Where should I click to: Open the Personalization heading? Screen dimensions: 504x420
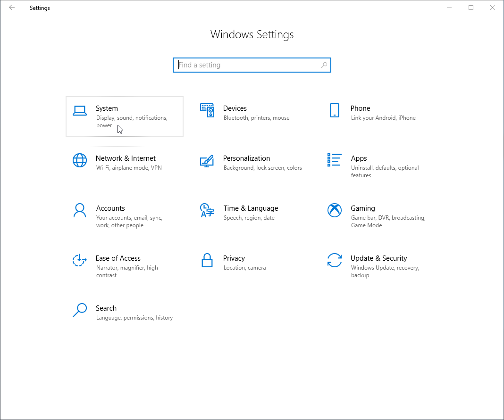tap(246, 158)
